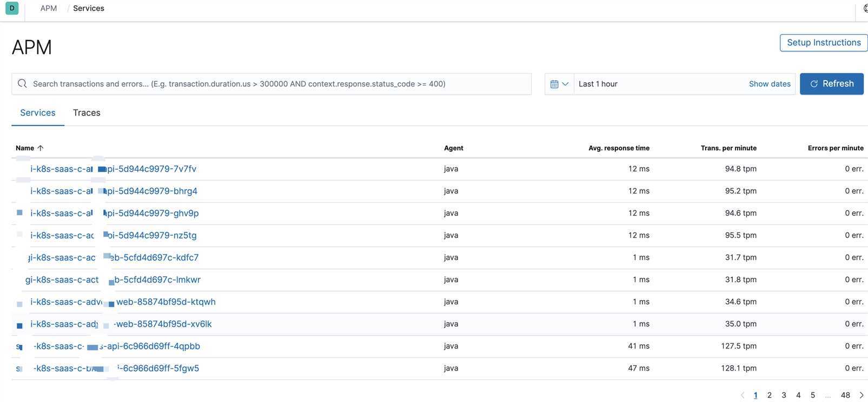Click the magnifier icon in search bar

[x=22, y=84]
